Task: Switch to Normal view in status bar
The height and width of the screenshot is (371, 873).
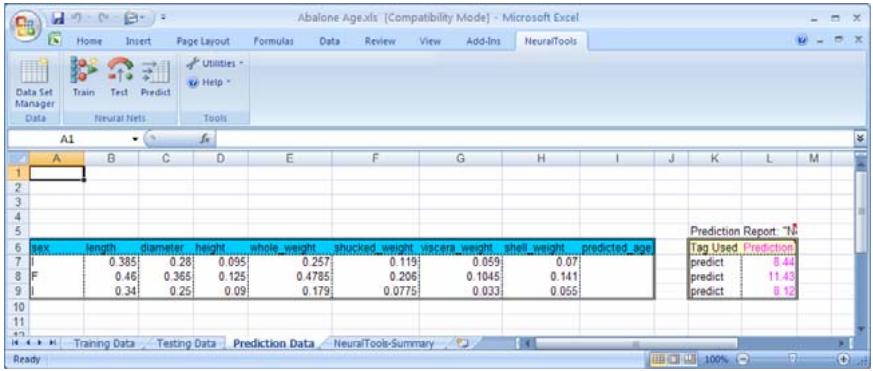Action: coord(659,359)
